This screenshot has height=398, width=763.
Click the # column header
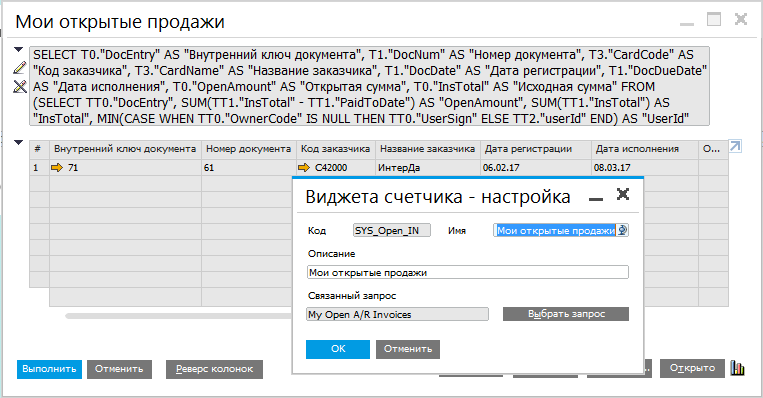[39, 149]
